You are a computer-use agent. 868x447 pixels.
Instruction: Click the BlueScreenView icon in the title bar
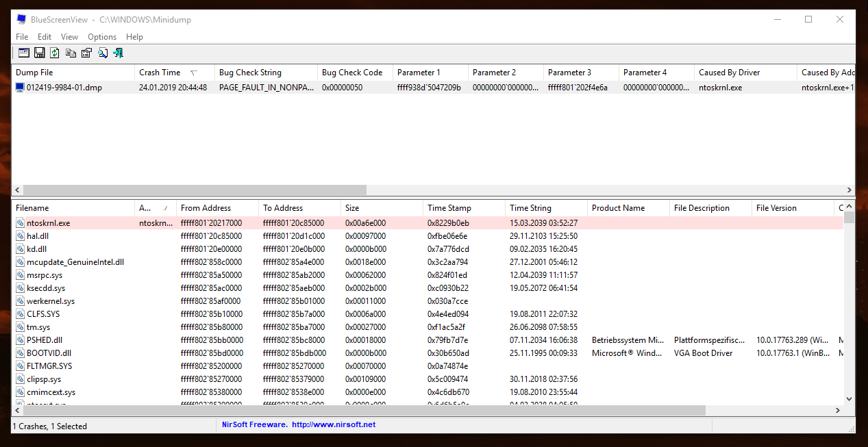(x=21, y=19)
